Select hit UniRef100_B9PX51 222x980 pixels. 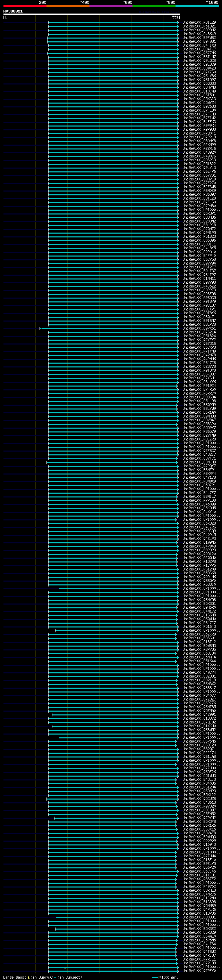click(199, 328)
